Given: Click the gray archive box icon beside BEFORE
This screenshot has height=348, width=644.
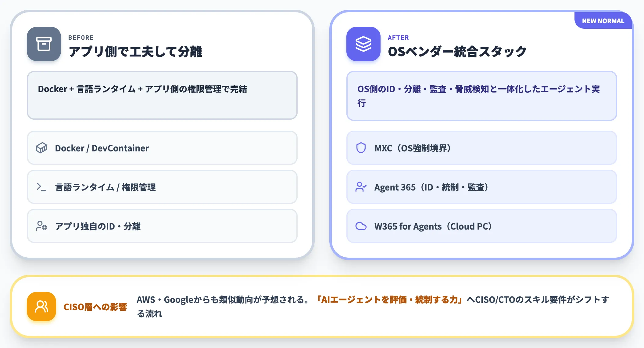Looking at the screenshot, I should (44, 44).
